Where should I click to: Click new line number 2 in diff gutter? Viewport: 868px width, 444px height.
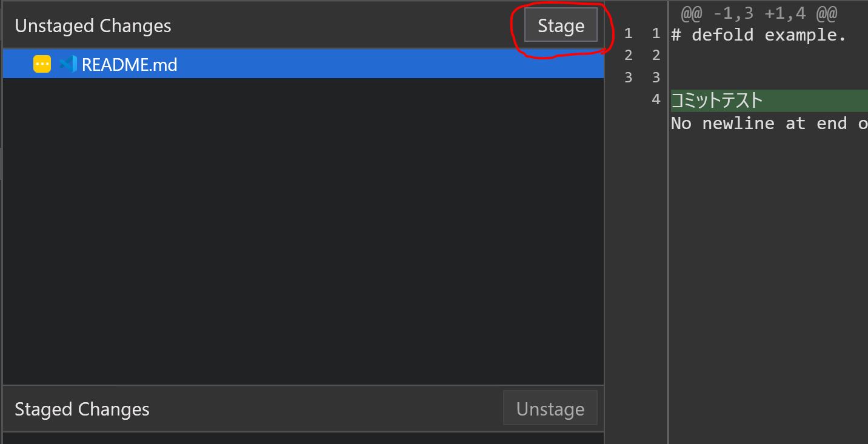pyautogui.click(x=656, y=56)
